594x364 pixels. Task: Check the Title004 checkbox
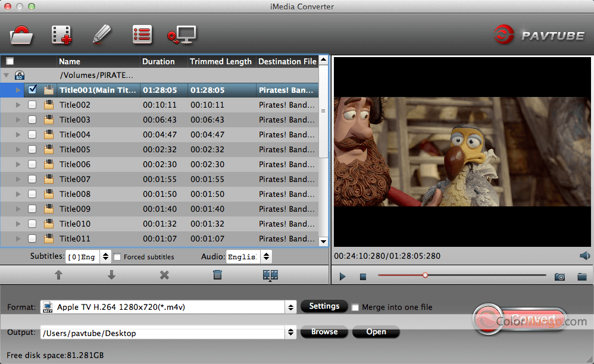(32, 134)
